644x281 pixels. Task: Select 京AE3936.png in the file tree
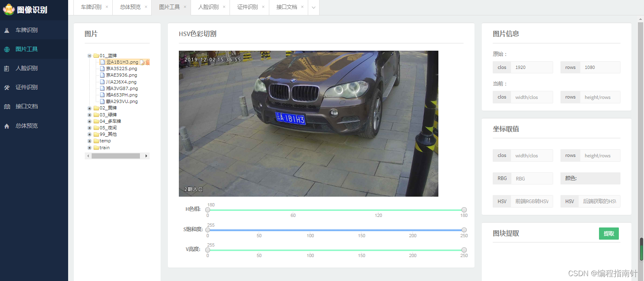click(x=121, y=75)
